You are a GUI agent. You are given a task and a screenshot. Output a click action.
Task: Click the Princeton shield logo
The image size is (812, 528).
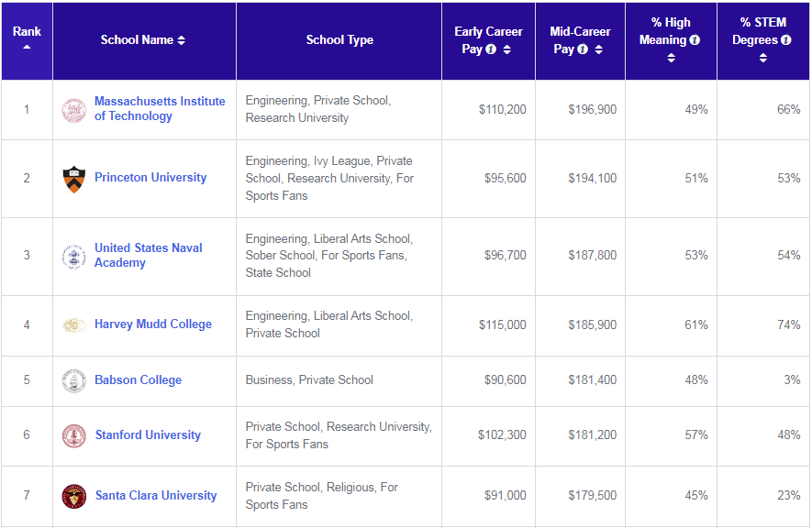[74, 179]
